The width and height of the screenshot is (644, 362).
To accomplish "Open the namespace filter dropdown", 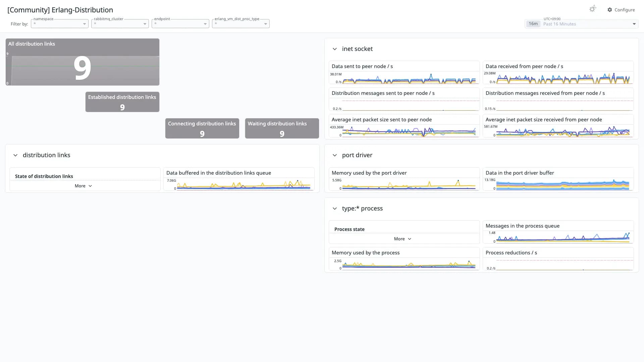I will tap(60, 24).
